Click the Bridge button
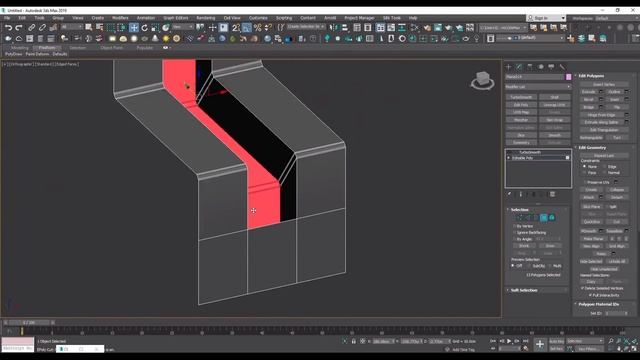This screenshot has width=640, height=360. pos(589,107)
